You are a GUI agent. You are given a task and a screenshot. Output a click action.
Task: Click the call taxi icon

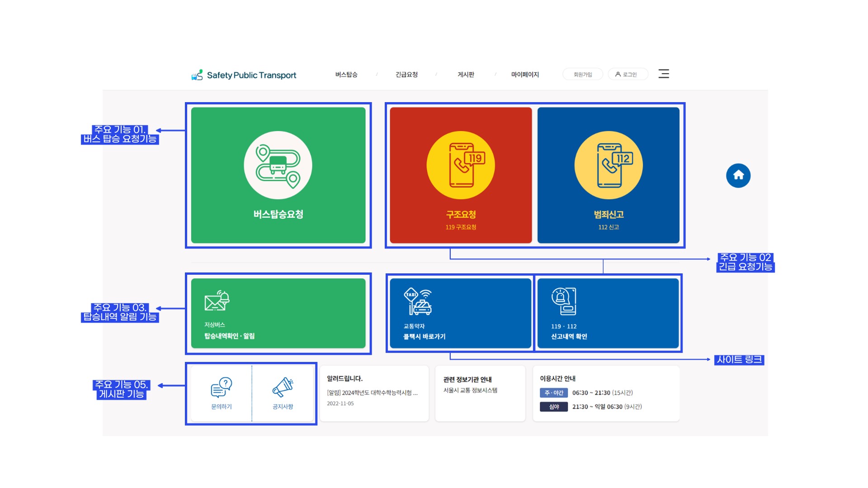coord(418,301)
